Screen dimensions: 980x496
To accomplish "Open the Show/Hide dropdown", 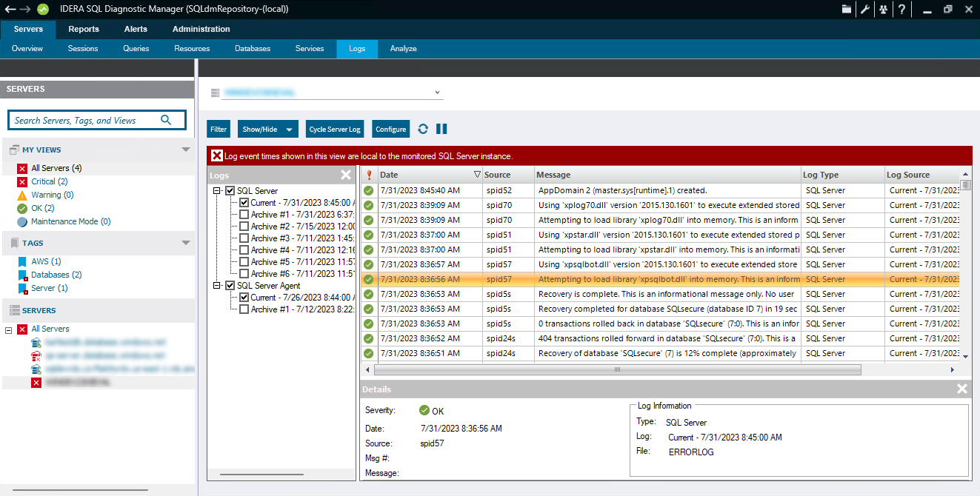I will click(x=267, y=129).
